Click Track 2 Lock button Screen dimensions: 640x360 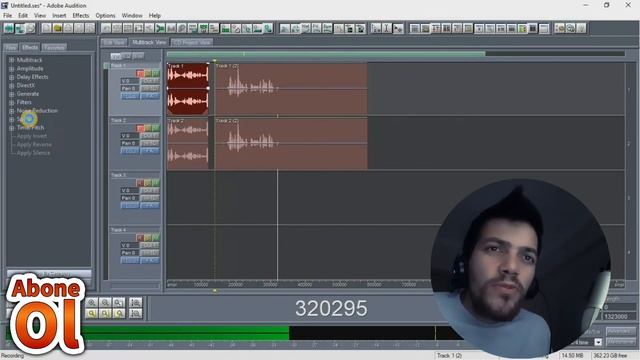pos(130,151)
